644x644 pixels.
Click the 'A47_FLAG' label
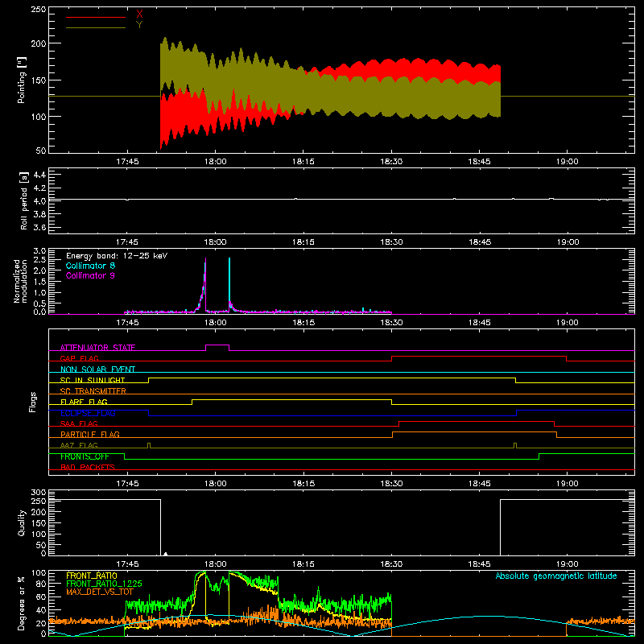79,445
